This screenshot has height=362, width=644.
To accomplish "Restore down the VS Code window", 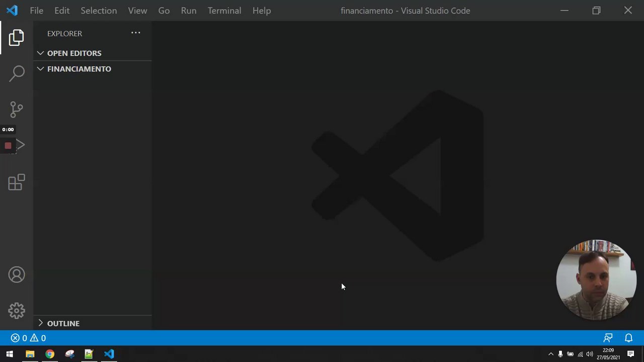I will coord(596,11).
